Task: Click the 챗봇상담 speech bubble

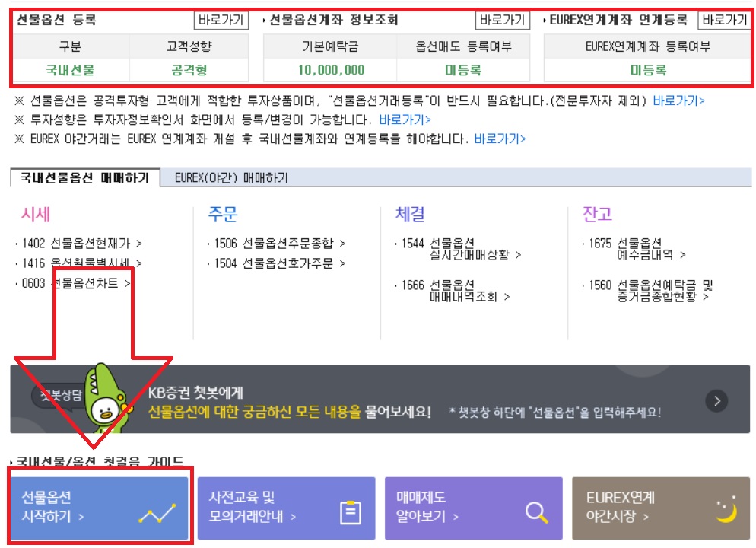Action: point(55,396)
